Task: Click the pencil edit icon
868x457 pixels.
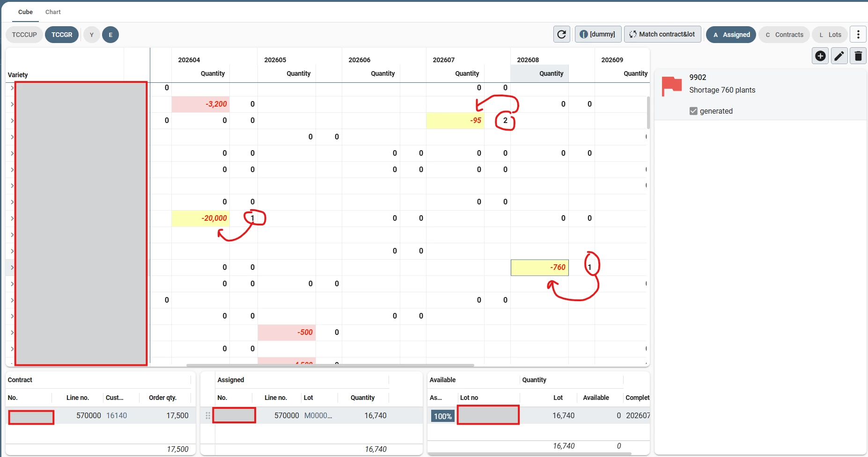Action: (x=839, y=56)
